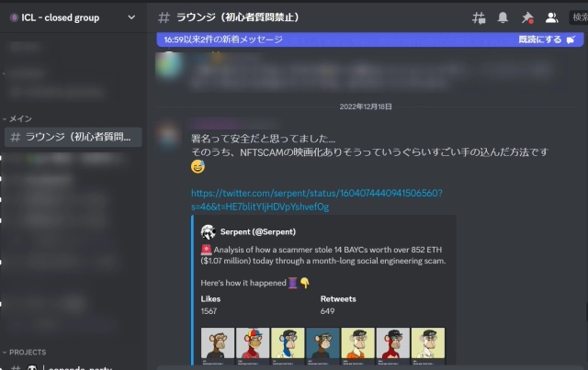The height and width of the screenshot is (370, 588).
Task: Select the ラウンジ channel in the sidebar
Action: point(73,137)
